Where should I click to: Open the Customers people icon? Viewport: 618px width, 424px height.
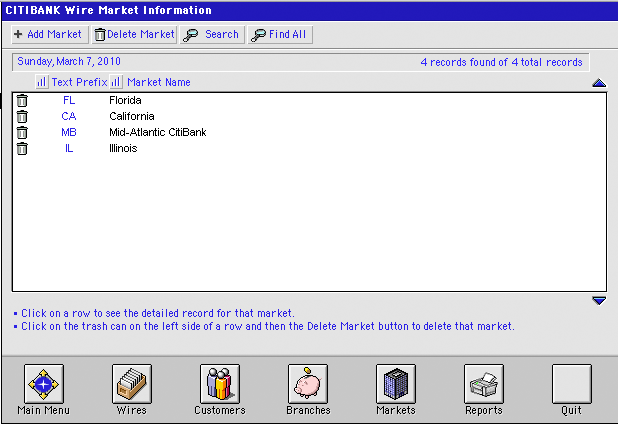coord(220,383)
